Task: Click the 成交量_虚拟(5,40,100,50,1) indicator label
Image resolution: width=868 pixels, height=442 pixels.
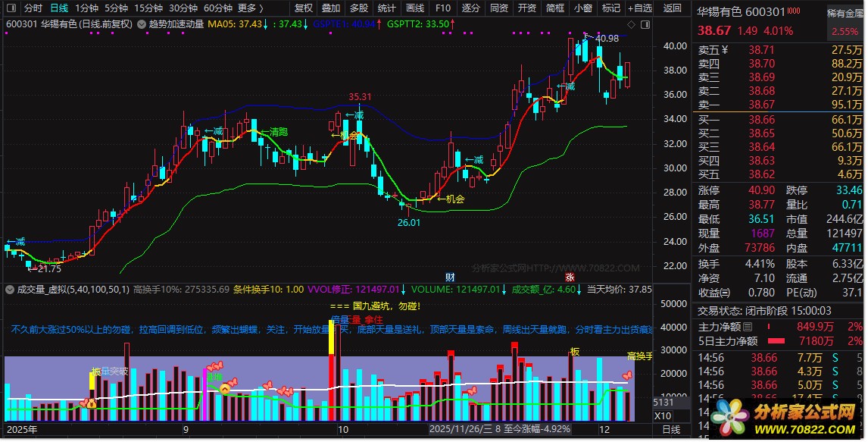Action: pyautogui.click(x=73, y=289)
